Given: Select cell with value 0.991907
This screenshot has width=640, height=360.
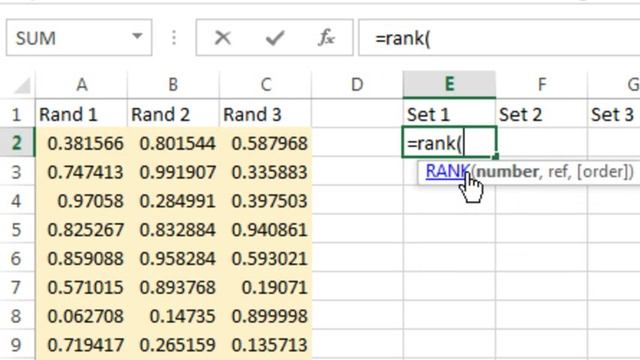Looking at the screenshot, I should (173, 172).
